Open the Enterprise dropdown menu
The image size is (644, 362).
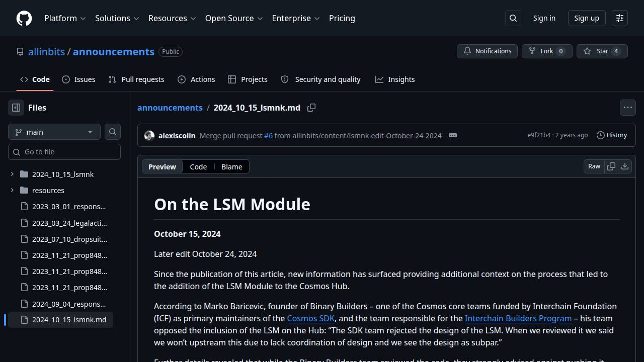(296, 18)
